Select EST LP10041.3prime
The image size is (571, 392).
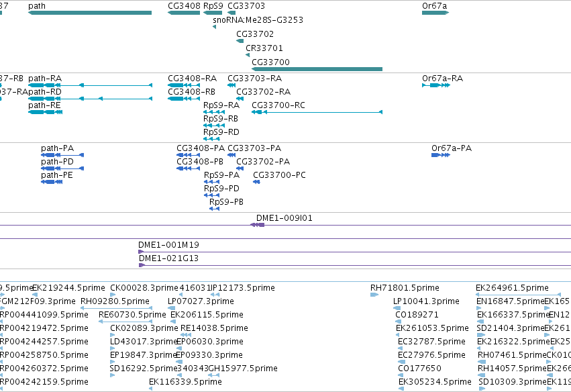point(426,301)
